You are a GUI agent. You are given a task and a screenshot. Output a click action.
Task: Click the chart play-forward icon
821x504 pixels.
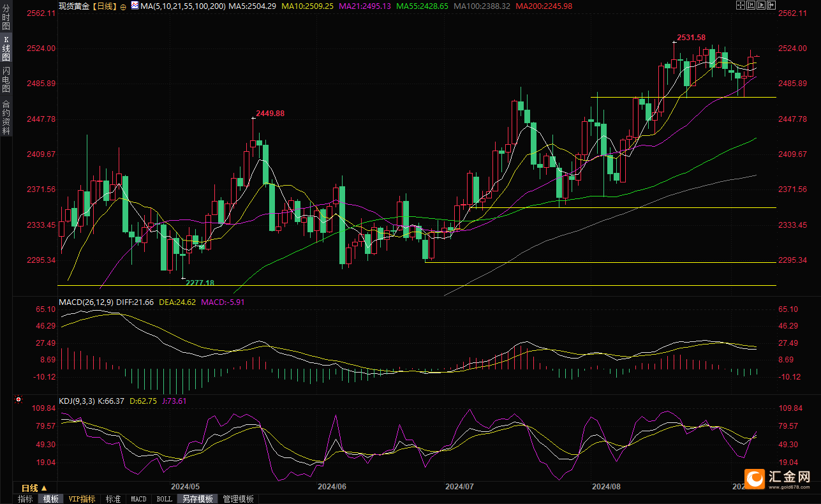click(761, 5)
